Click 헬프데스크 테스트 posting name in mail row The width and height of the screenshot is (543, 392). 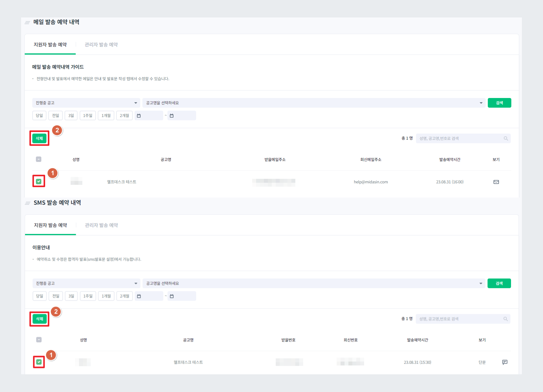122,182
